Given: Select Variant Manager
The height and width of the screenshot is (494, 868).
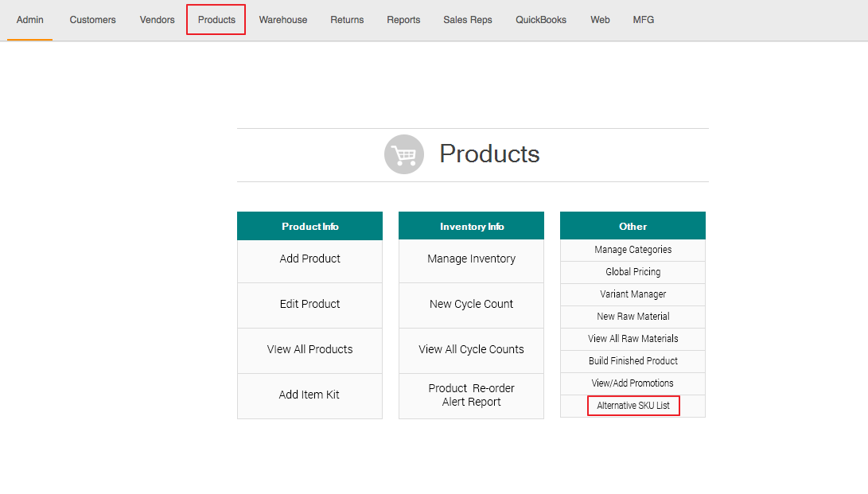Looking at the screenshot, I should click(633, 294).
